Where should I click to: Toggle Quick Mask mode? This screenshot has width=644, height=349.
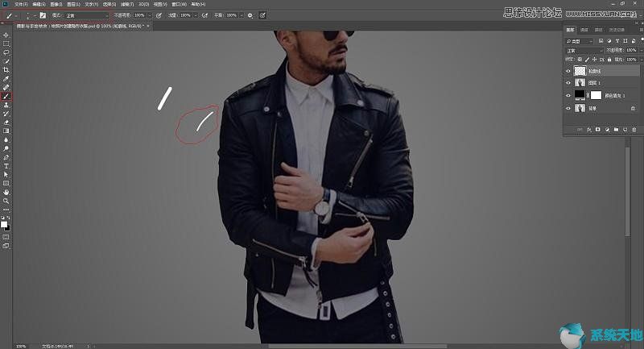click(x=6, y=237)
